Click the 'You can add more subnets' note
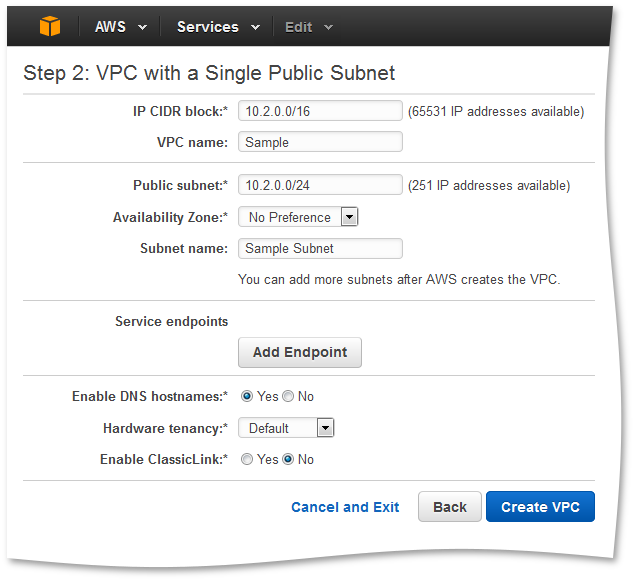This screenshot has height=582, width=635. [x=399, y=279]
